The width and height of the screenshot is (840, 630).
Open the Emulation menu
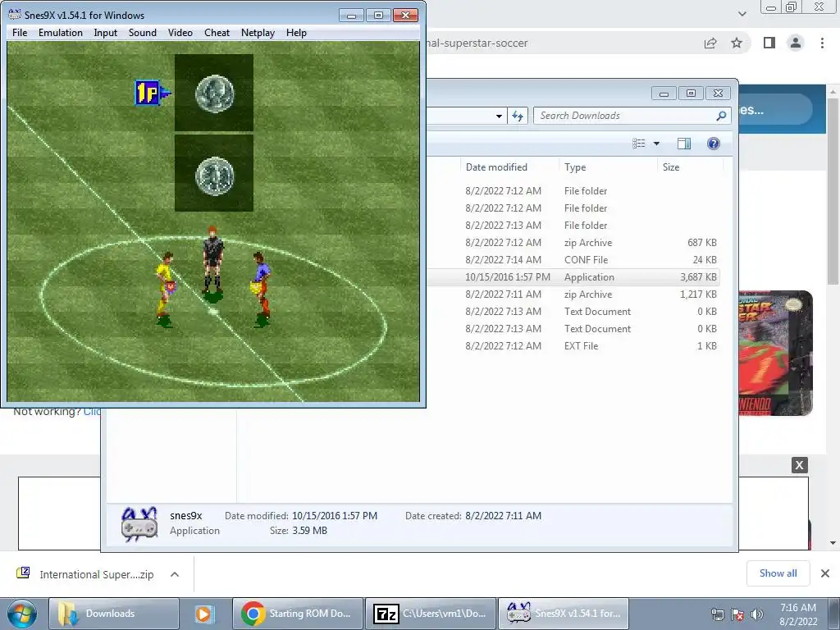click(x=61, y=33)
